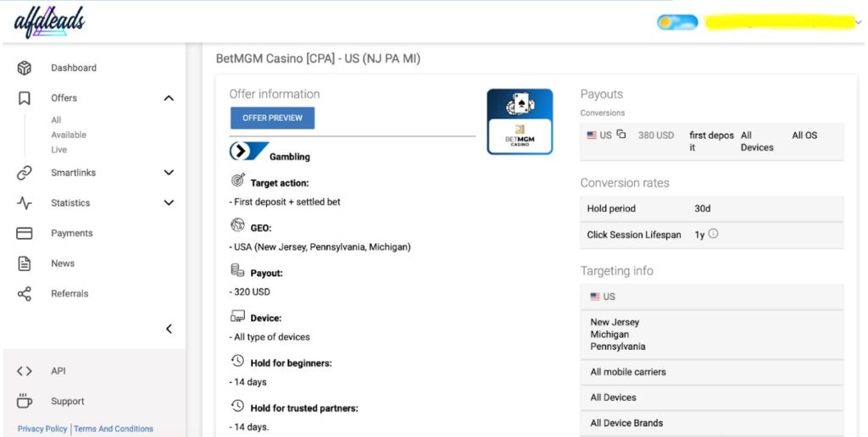
Task: Click the Hold period 30d value
Action: click(x=703, y=208)
